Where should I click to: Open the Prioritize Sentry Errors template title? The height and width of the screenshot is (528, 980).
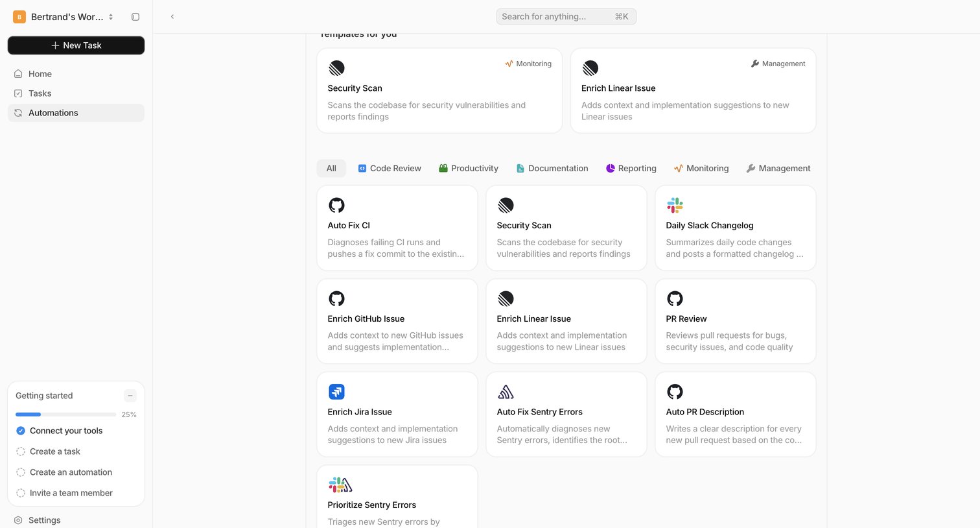[x=372, y=505]
